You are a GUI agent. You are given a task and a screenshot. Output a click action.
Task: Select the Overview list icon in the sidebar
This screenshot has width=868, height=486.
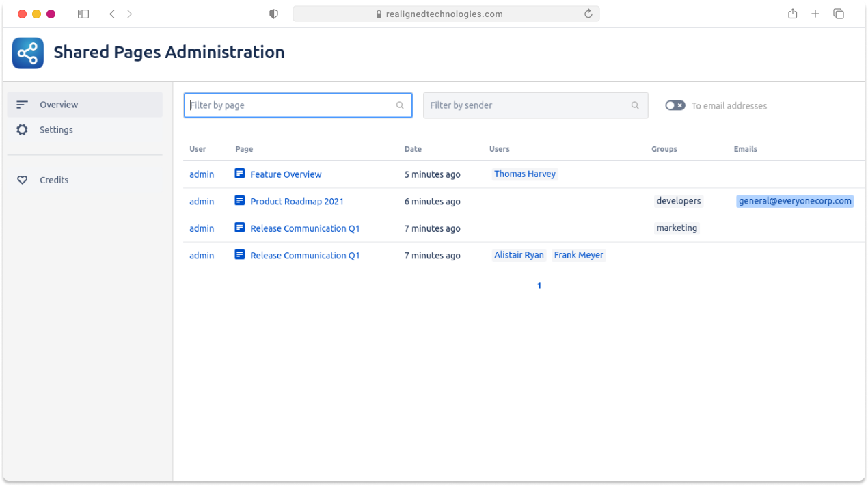click(23, 104)
